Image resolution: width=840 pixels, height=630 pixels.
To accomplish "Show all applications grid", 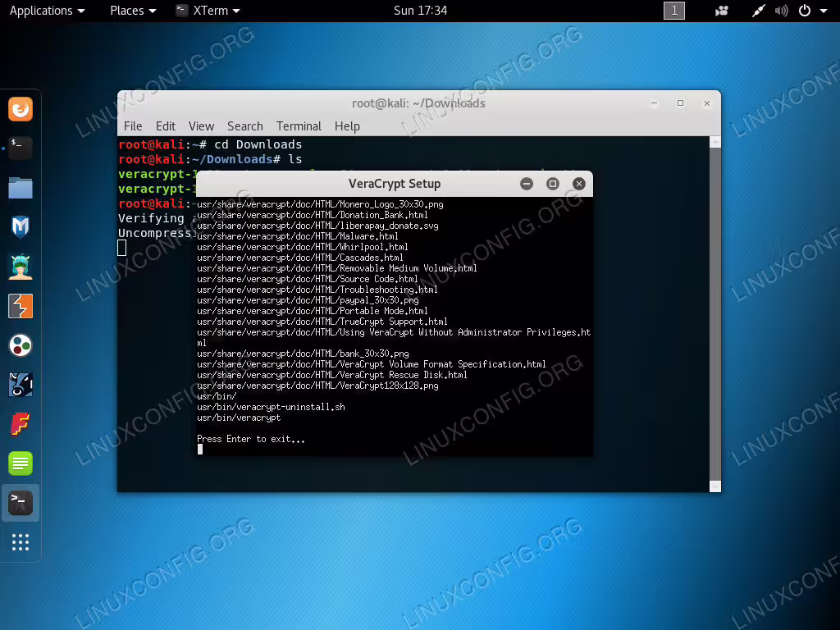I will (x=21, y=542).
